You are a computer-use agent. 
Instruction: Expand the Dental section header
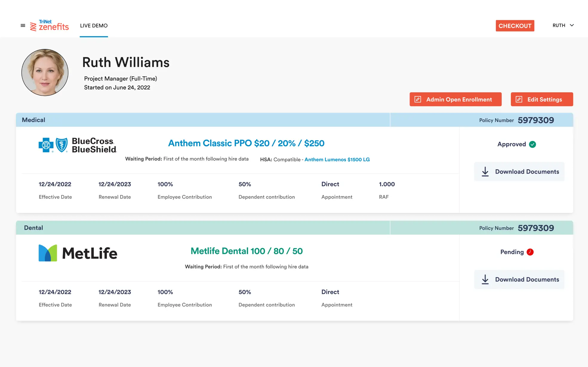pos(33,228)
